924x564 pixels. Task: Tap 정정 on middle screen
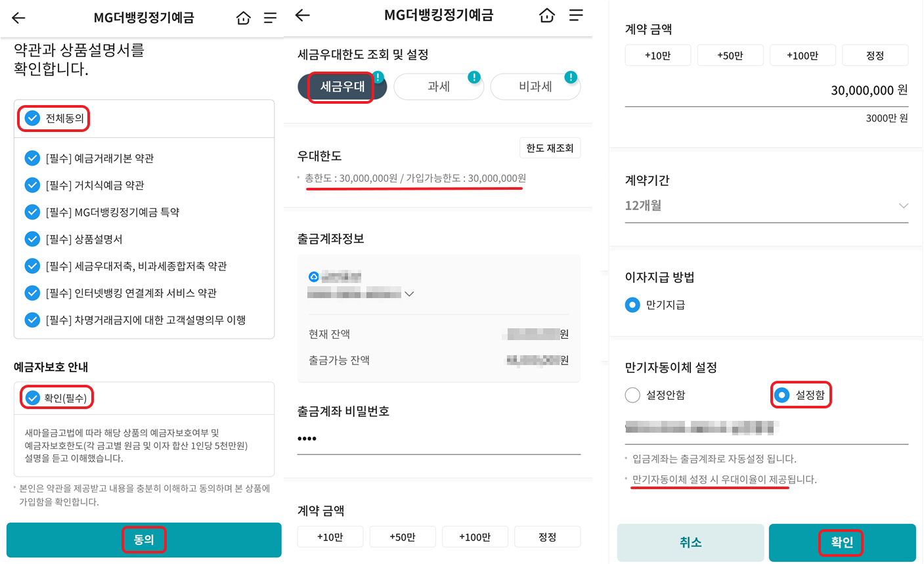(547, 536)
